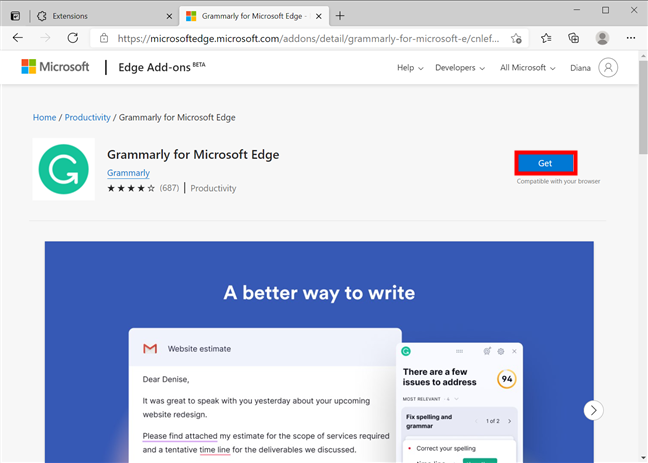
Task: Close the Extensions tab
Action: point(169,17)
